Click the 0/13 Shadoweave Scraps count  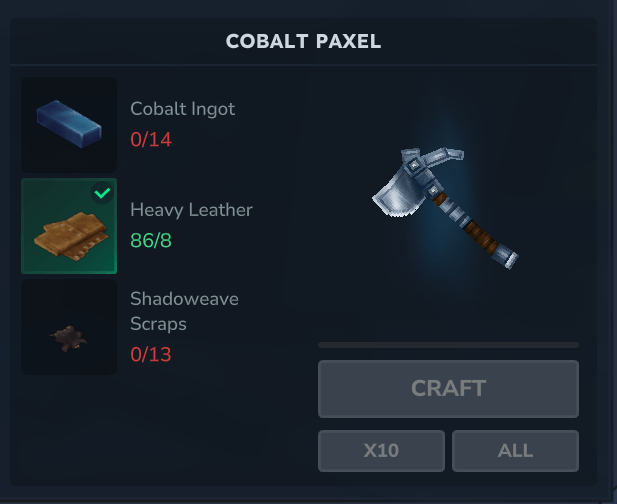coord(151,354)
